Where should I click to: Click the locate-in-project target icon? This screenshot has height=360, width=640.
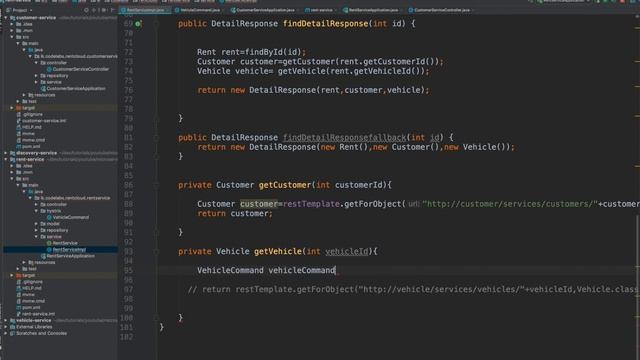tap(87, 10)
